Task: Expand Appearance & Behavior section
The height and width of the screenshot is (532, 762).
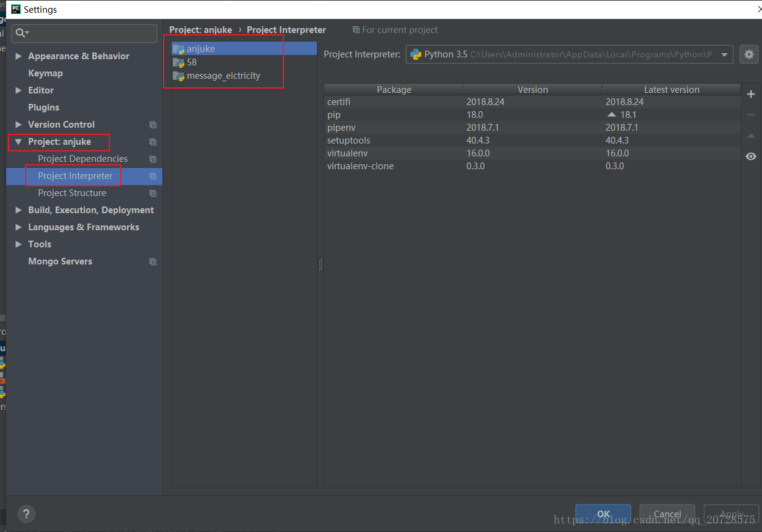Action: pos(18,56)
